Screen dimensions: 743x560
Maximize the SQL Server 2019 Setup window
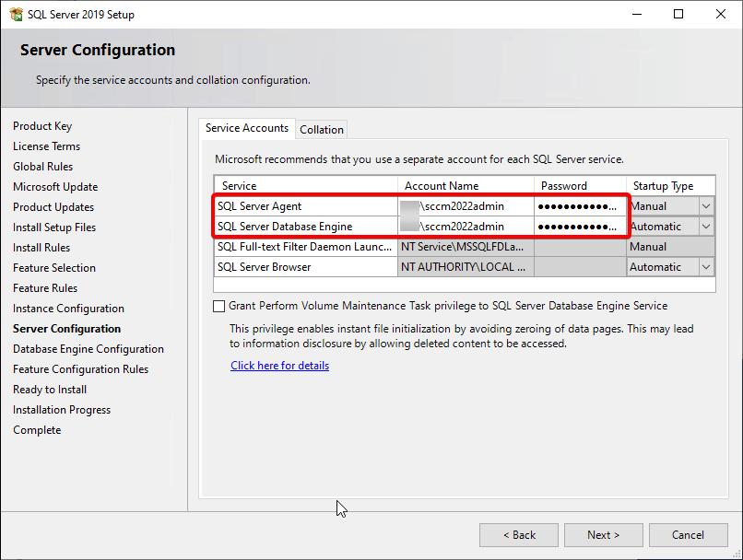click(678, 14)
